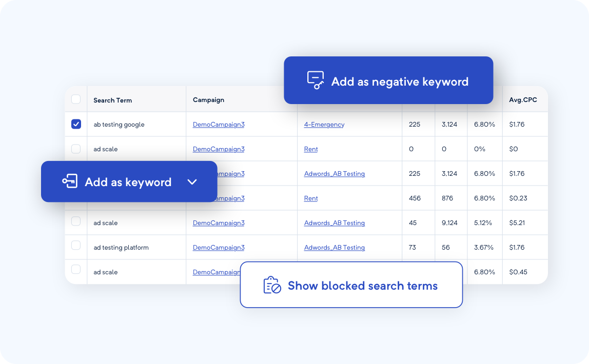Open Adwords_AB Testing from third row

tap(335, 173)
